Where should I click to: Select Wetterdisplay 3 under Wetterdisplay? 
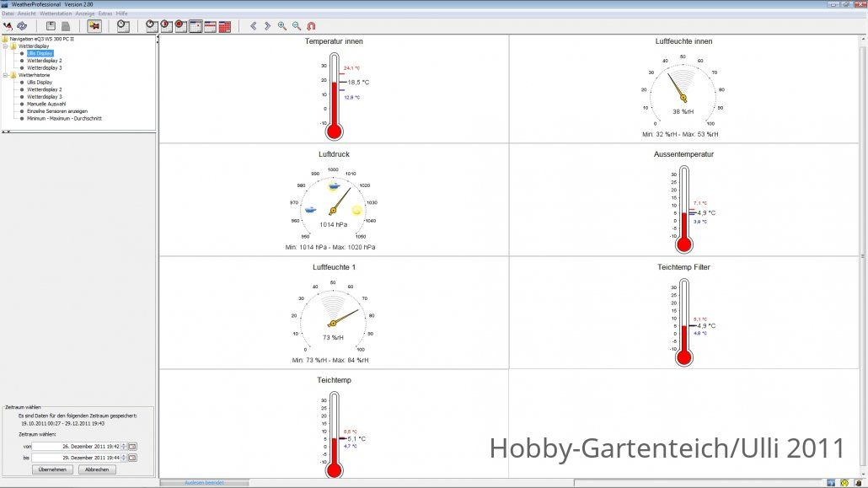click(45, 67)
